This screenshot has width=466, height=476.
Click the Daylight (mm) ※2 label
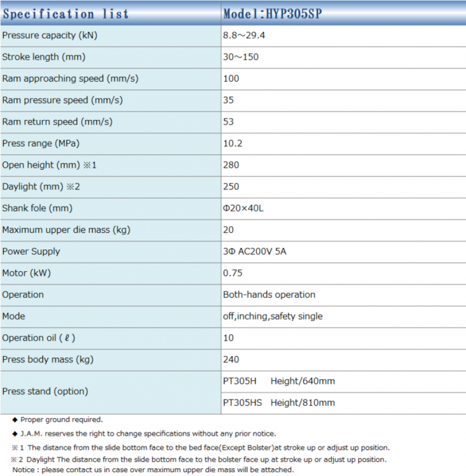tap(41, 187)
